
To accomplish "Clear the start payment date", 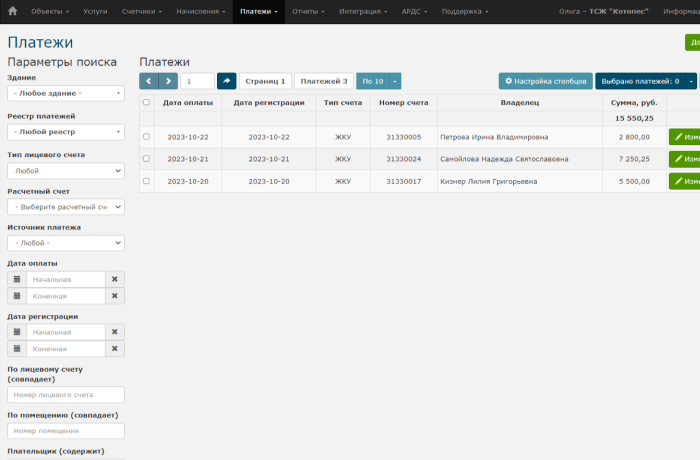I will click(115, 279).
